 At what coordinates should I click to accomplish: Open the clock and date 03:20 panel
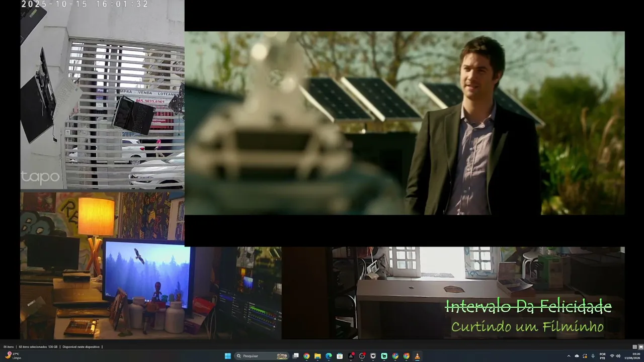633,356
